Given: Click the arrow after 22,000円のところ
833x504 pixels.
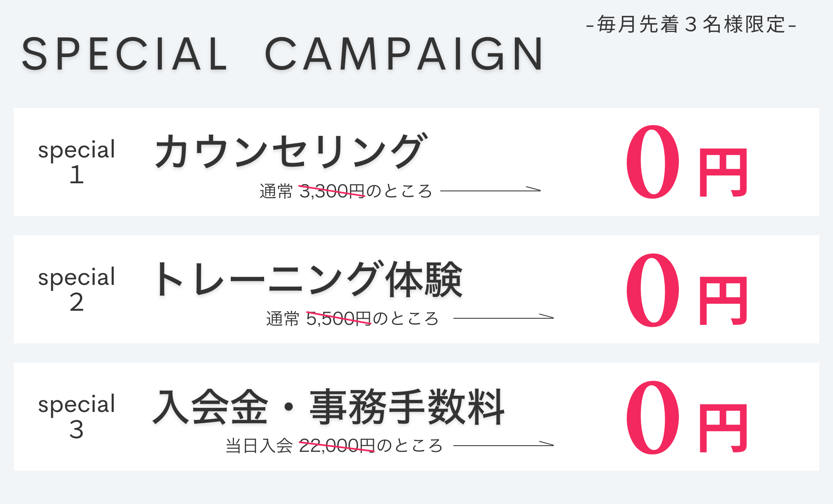Looking at the screenshot, I should 504,444.
